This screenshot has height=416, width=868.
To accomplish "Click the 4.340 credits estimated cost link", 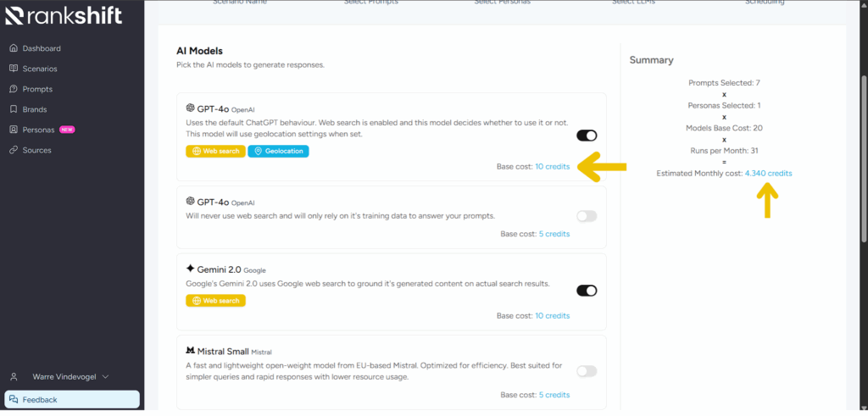I will pos(768,173).
